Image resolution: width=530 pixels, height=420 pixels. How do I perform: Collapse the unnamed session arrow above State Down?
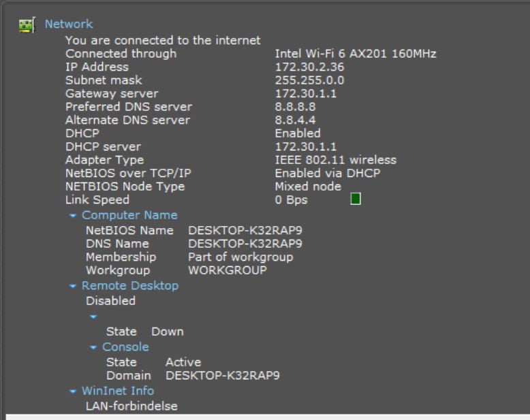(93, 317)
